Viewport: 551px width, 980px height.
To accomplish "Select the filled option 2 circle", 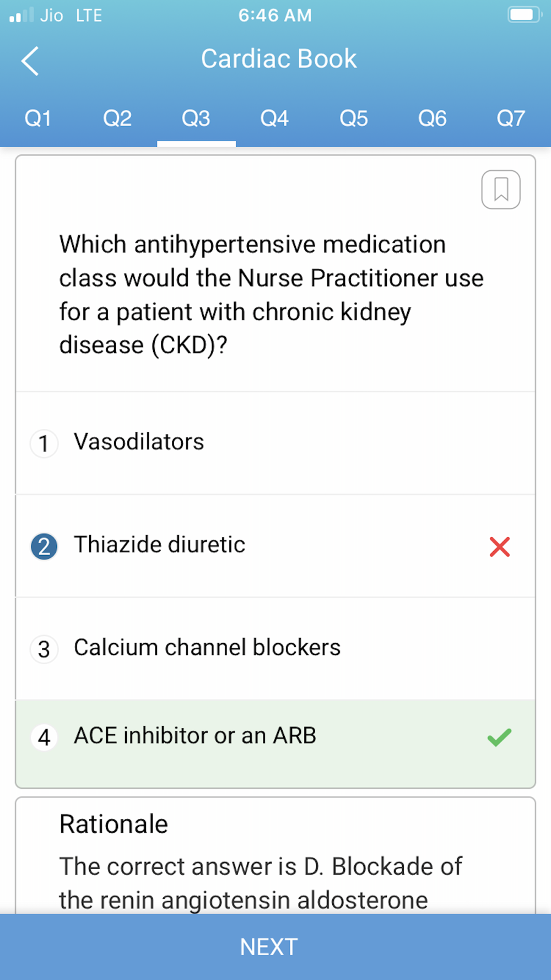I will point(44,547).
